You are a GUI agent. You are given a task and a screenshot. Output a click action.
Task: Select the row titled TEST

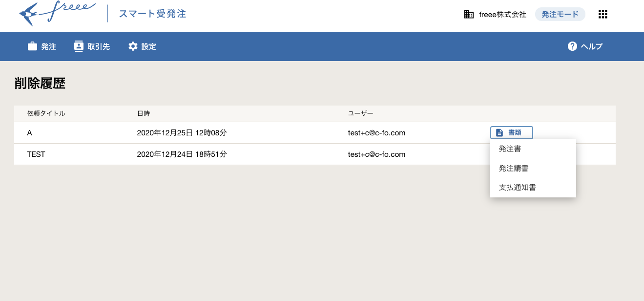click(x=36, y=154)
